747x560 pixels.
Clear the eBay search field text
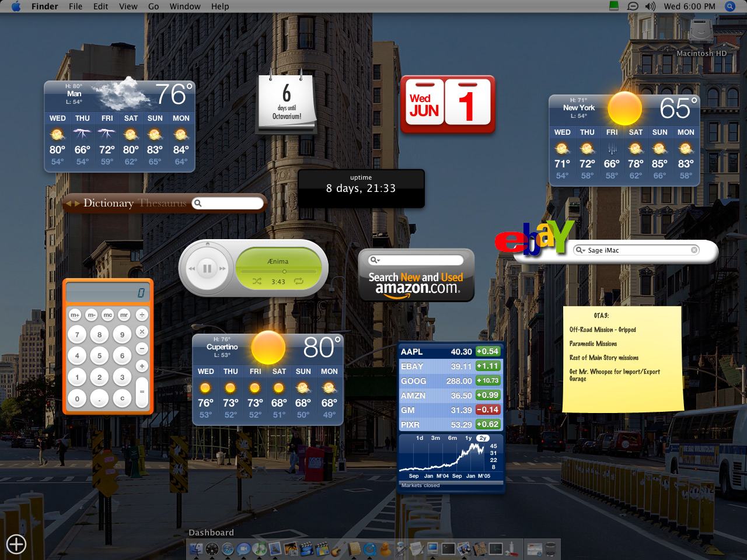(694, 250)
